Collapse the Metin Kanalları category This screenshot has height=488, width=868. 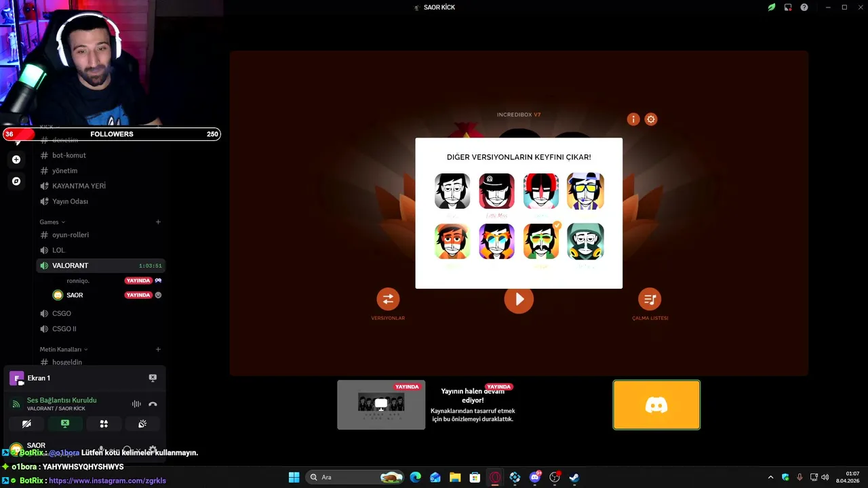tap(64, 349)
